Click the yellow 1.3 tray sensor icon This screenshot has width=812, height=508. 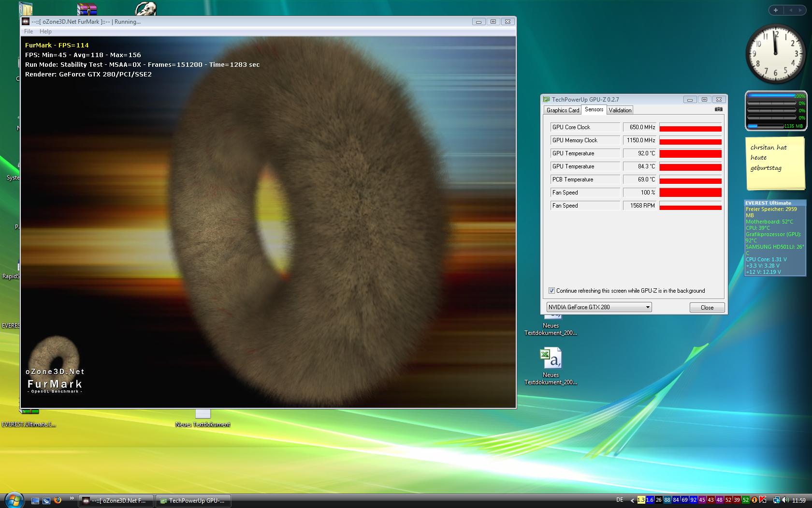click(x=641, y=500)
